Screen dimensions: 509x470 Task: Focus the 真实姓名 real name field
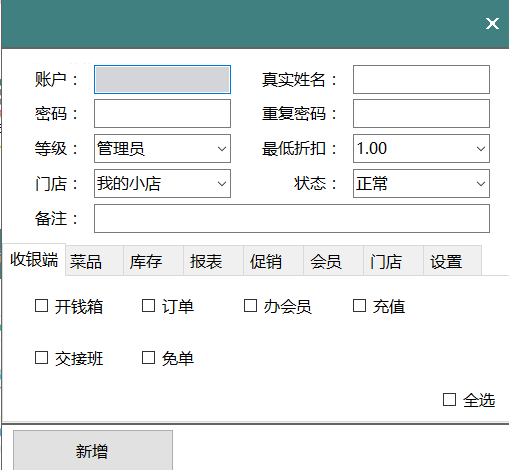pyautogui.click(x=421, y=80)
